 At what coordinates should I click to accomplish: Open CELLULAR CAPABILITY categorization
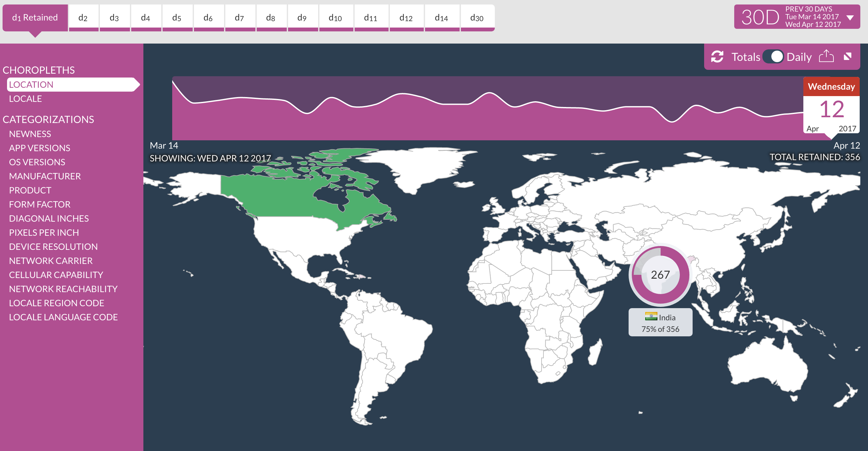pos(56,275)
